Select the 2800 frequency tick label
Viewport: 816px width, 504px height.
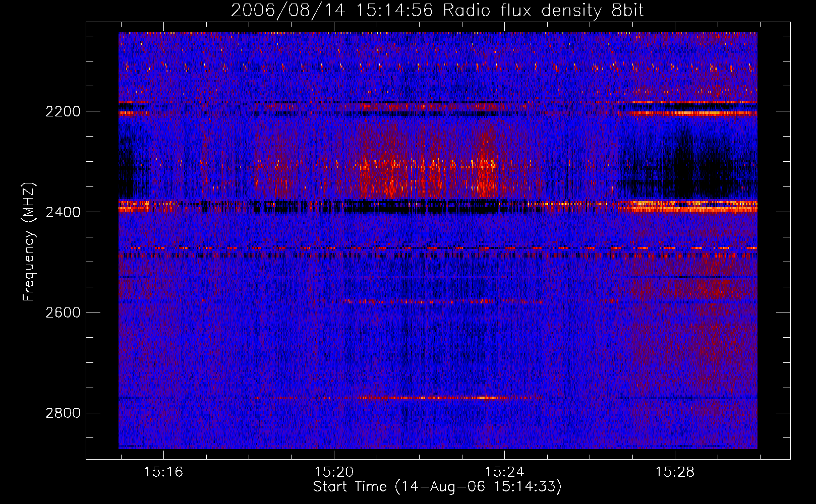[x=63, y=413]
